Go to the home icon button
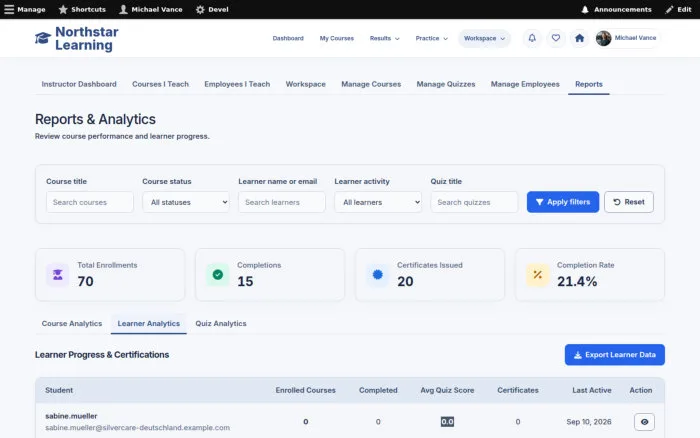 click(579, 38)
